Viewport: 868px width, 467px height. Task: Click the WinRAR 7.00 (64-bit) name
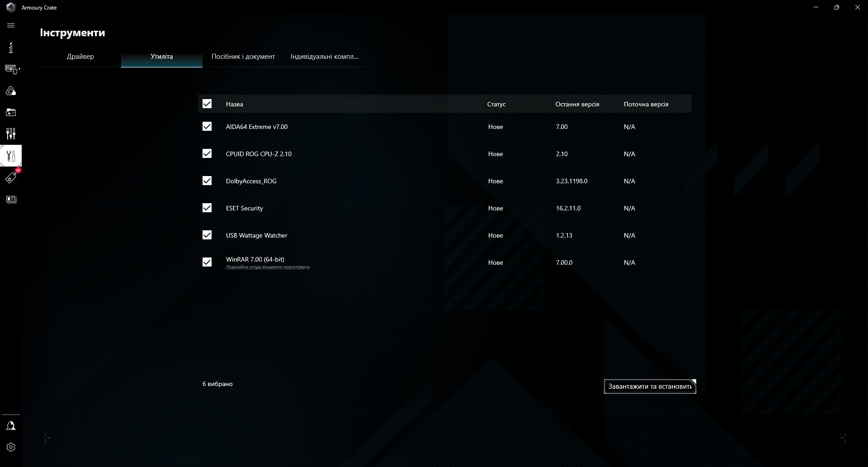point(255,259)
